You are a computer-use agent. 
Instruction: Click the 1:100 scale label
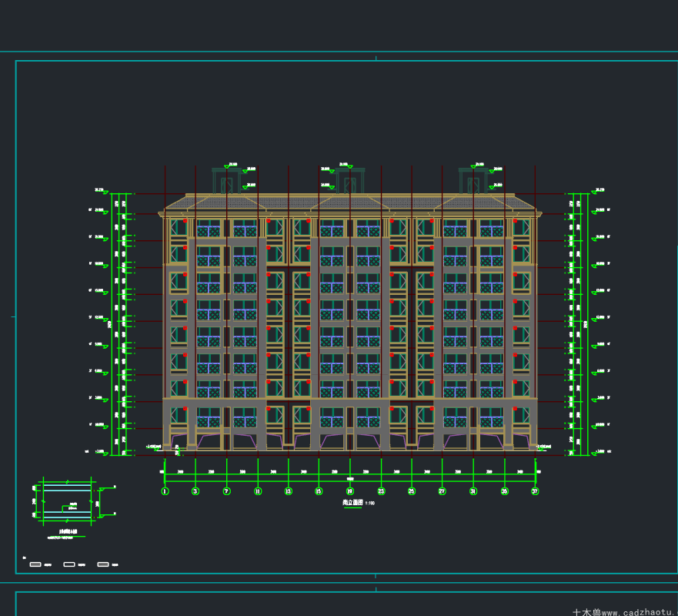(x=370, y=504)
